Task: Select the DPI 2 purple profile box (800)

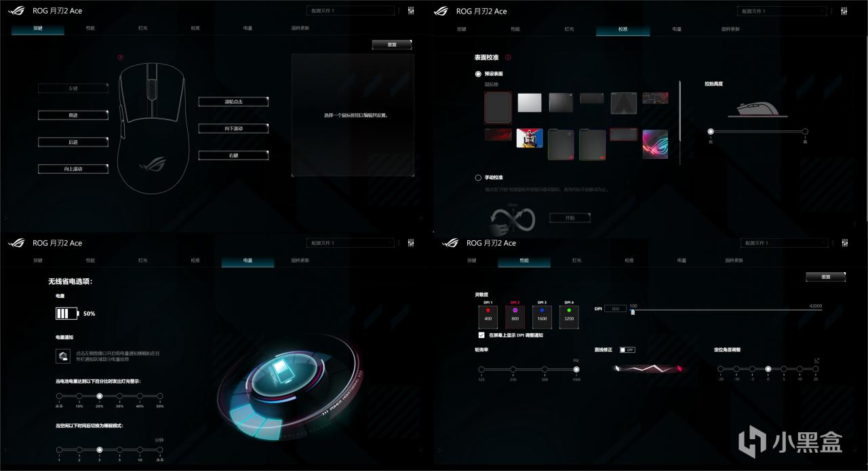Action: tap(515, 317)
